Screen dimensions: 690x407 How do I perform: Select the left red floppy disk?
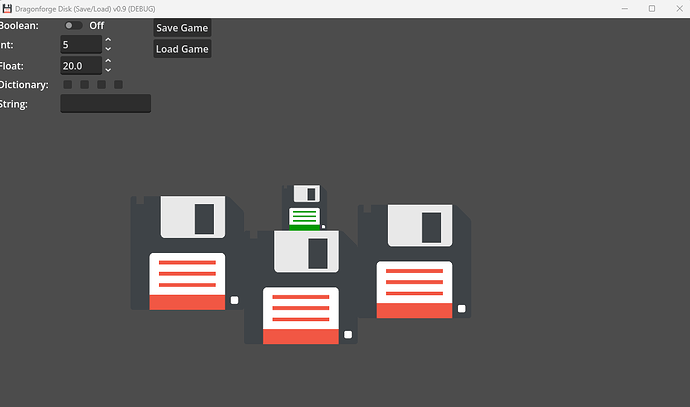pyautogui.click(x=187, y=253)
